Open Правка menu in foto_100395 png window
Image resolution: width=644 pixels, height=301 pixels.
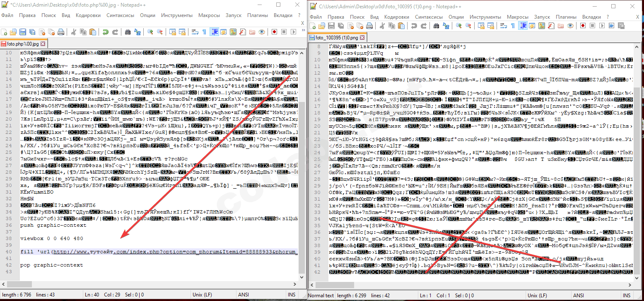pyautogui.click(x=336, y=17)
